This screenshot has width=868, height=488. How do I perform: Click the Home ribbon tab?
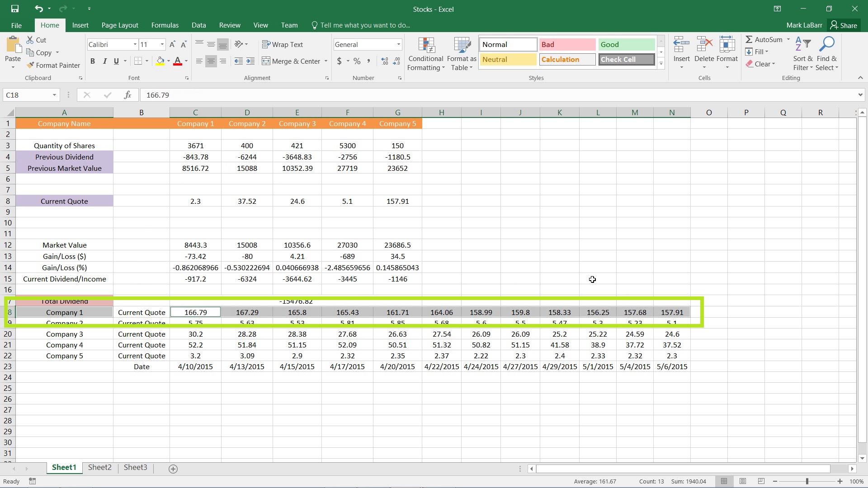point(50,25)
